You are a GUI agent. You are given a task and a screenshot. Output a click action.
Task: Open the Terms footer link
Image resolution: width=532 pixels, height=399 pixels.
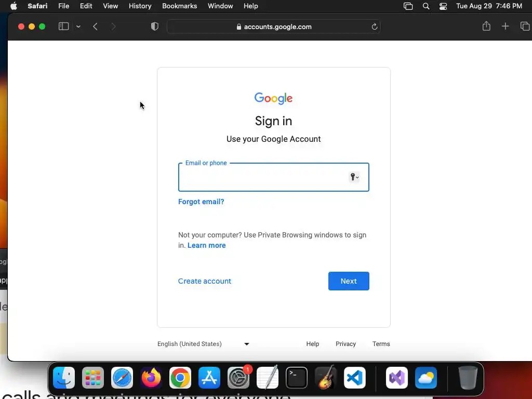point(381,344)
